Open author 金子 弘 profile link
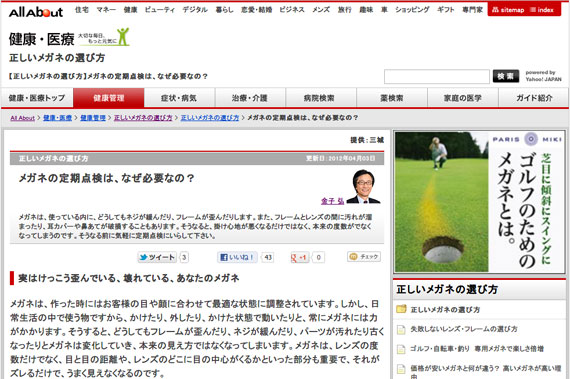Image resolution: width=570 pixels, height=379 pixels. 332,201
